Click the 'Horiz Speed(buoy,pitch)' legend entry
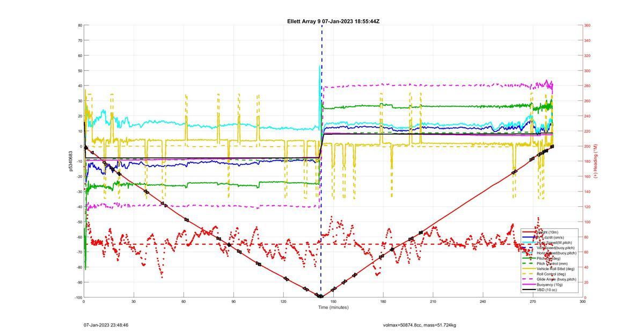This screenshot has width=644, height=334. (557, 253)
